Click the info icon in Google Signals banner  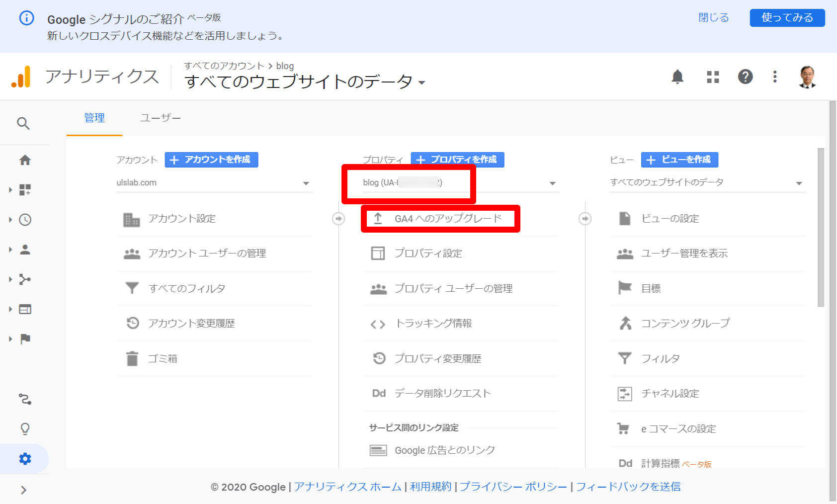point(26,18)
